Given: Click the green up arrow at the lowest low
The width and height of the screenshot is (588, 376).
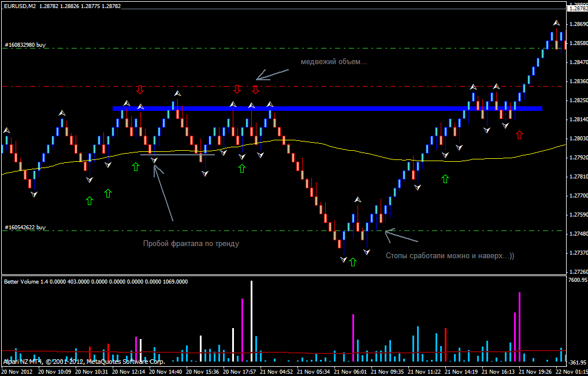Looking at the screenshot, I should pos(352,262).
